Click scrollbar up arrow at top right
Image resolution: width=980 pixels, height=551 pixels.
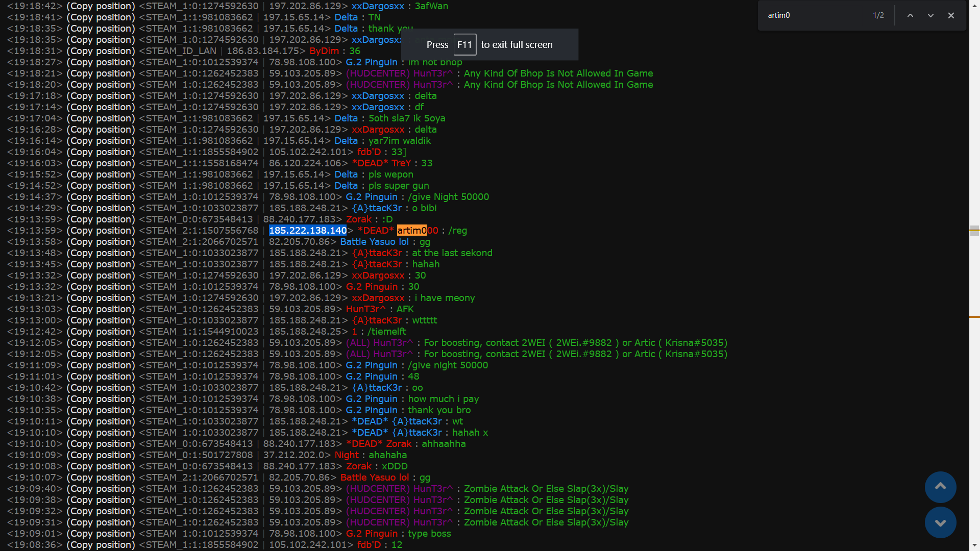click(974, 5)
